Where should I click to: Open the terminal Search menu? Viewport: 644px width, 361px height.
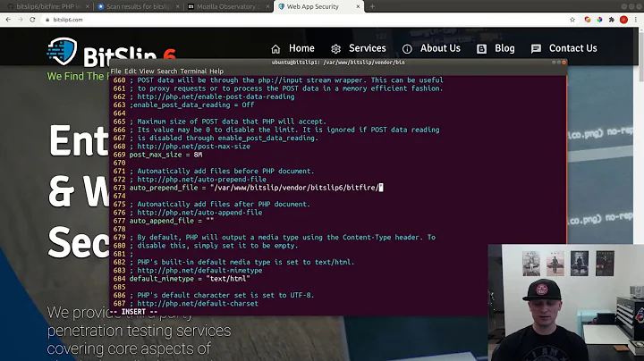pyautogui.click(x=166, y=71)
